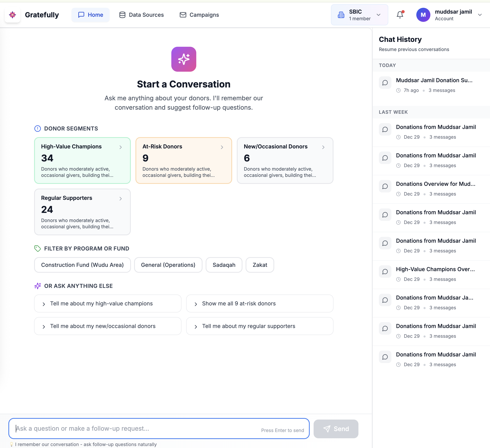Click the tag icon beside Filter by Program

(x=37, y=249)
